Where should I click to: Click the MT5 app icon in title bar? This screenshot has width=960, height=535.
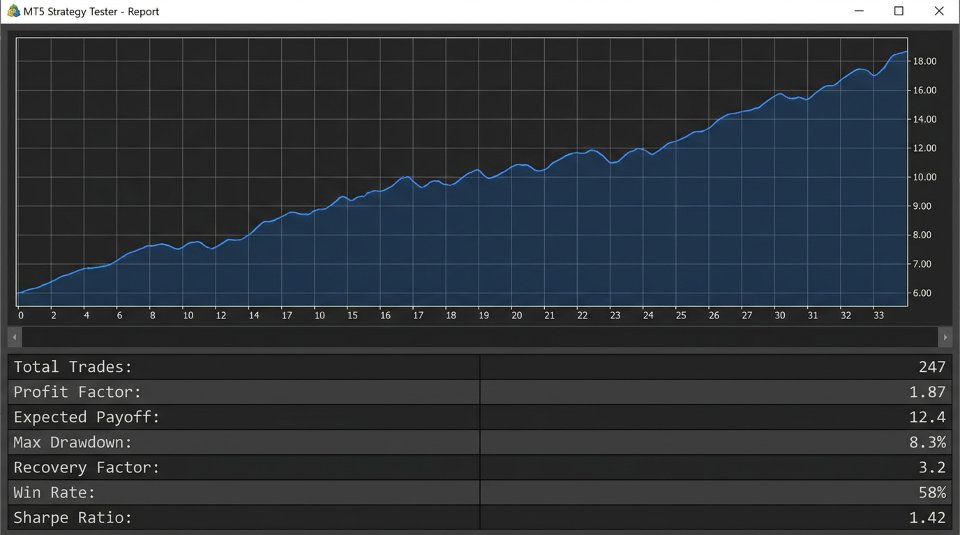13,11
